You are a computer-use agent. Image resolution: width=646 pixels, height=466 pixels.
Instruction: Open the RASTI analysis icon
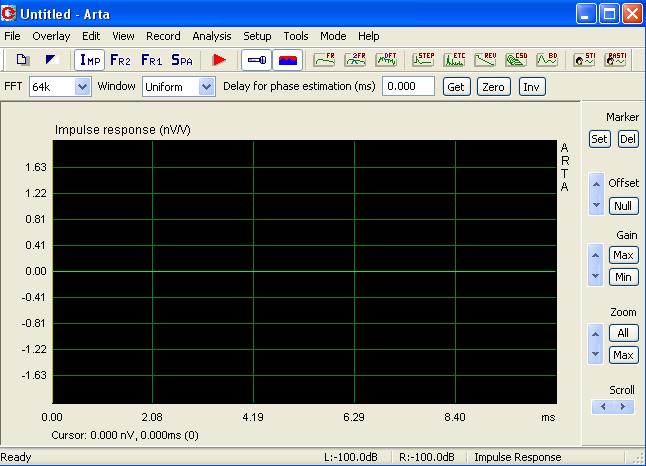[615, 60]
